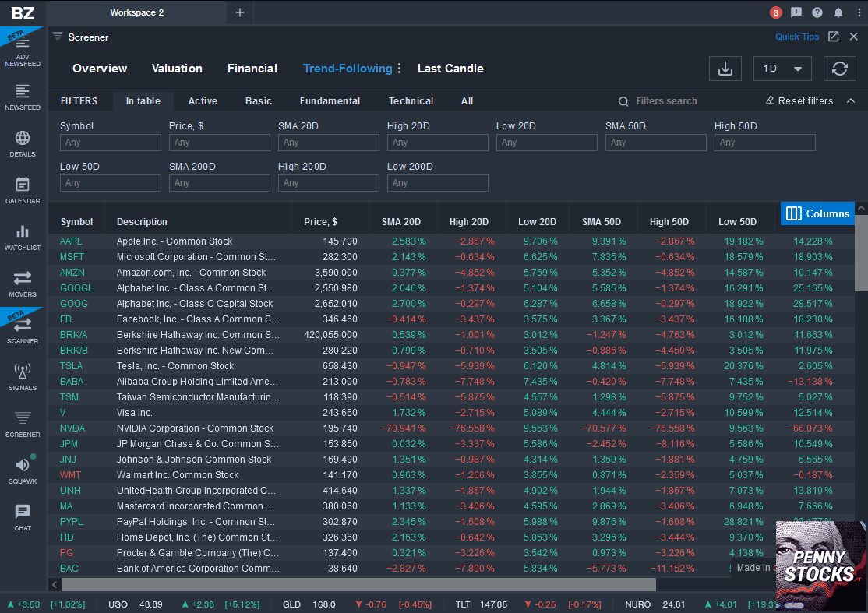Click the Symbol filter field
This screenshot has height=613, width=868.
point(110,143)
